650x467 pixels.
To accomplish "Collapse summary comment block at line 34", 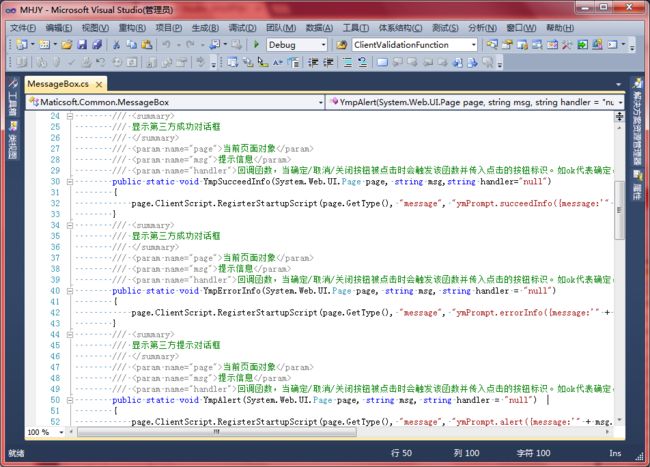I will pyautogui.click(x=70, y=225).
